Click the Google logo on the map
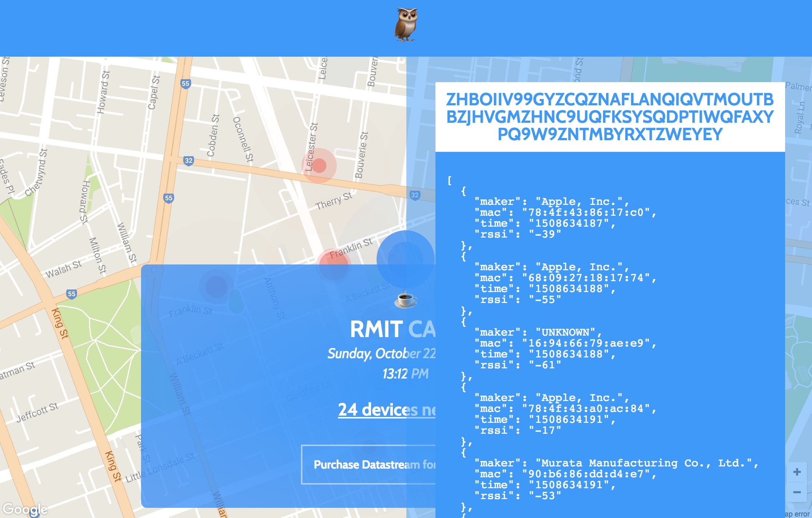Screen dimensions: 812x518 pos(25,509)
